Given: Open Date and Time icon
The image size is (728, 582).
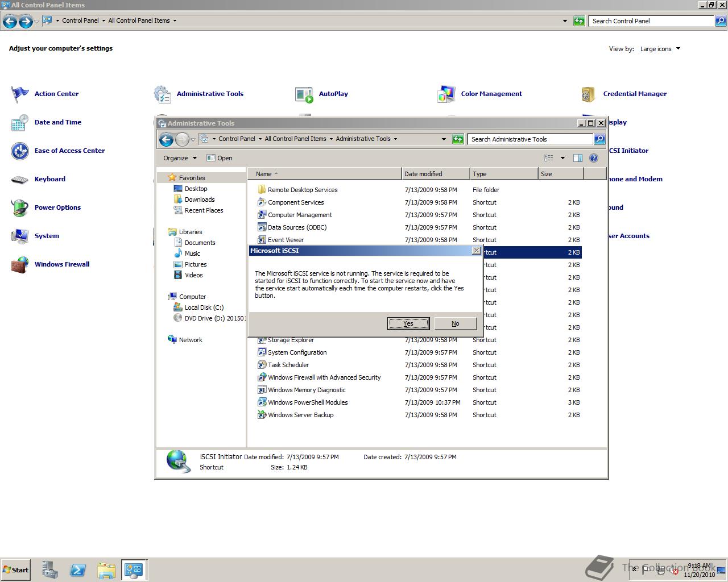Looking at the screenshot, I should coord(20,122).
